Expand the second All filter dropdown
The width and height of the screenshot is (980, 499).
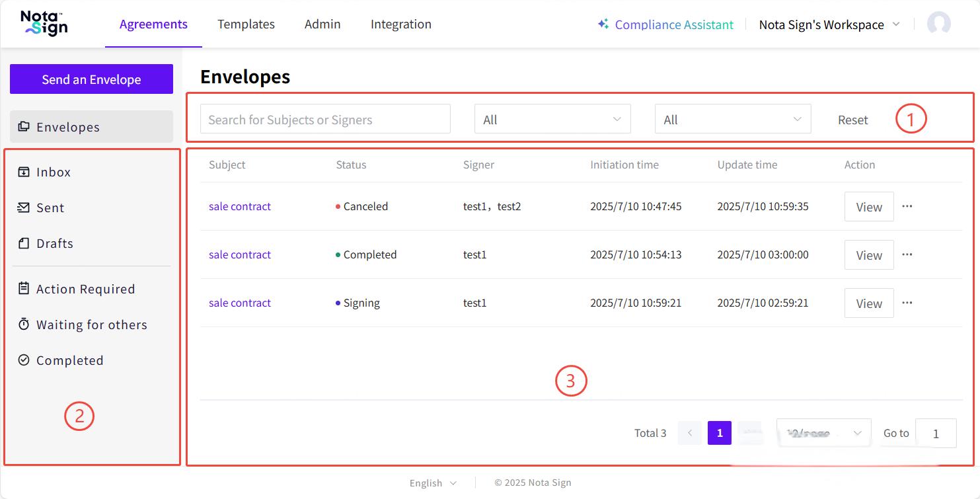point(732,120)
